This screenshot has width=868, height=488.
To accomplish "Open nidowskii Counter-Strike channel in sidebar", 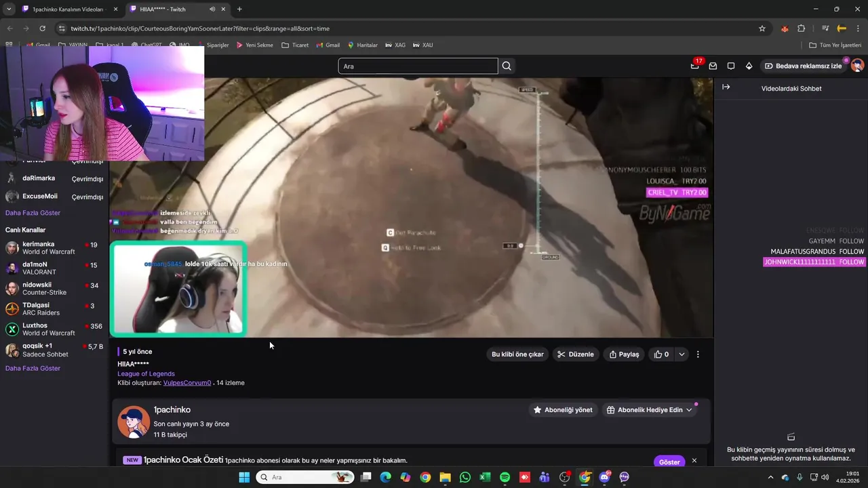I will click(54, 289).
